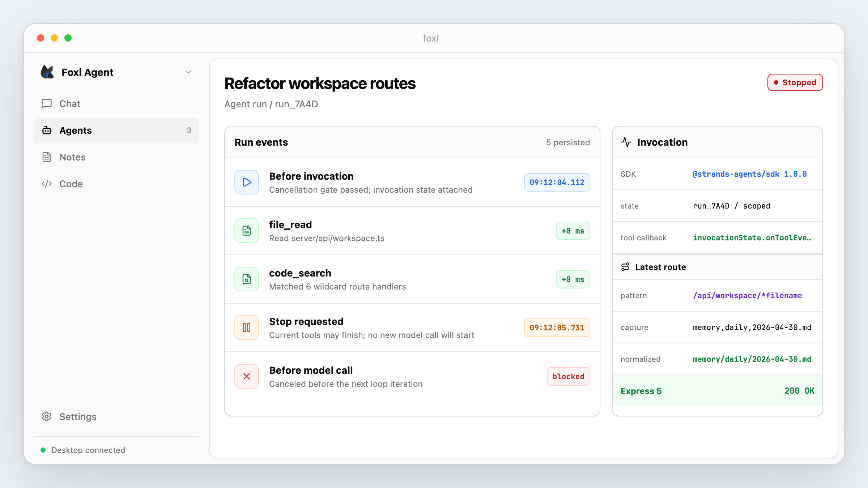Click the 5 persisted label
Image resolution: width=868 pixels, height=488 pixels.
tap(568, 142)
